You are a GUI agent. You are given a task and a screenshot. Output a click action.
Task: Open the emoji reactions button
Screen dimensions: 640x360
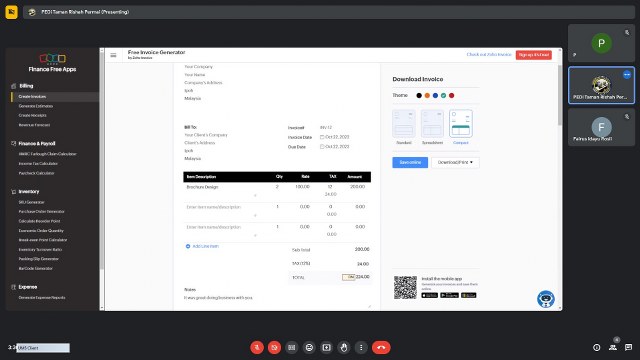click(309, 347)
